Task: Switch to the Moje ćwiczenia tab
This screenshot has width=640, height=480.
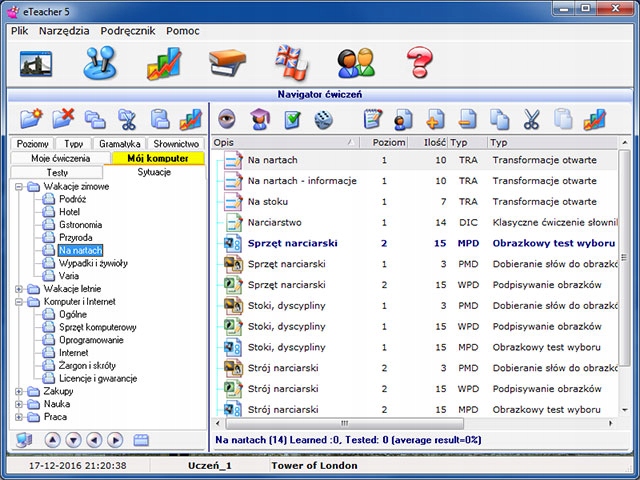Action: 60,158
